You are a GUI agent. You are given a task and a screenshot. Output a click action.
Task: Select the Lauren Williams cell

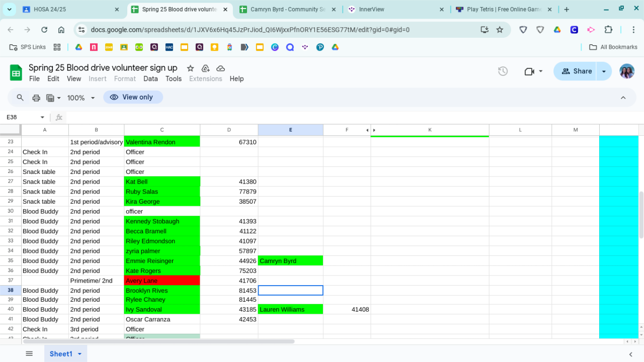290,310
